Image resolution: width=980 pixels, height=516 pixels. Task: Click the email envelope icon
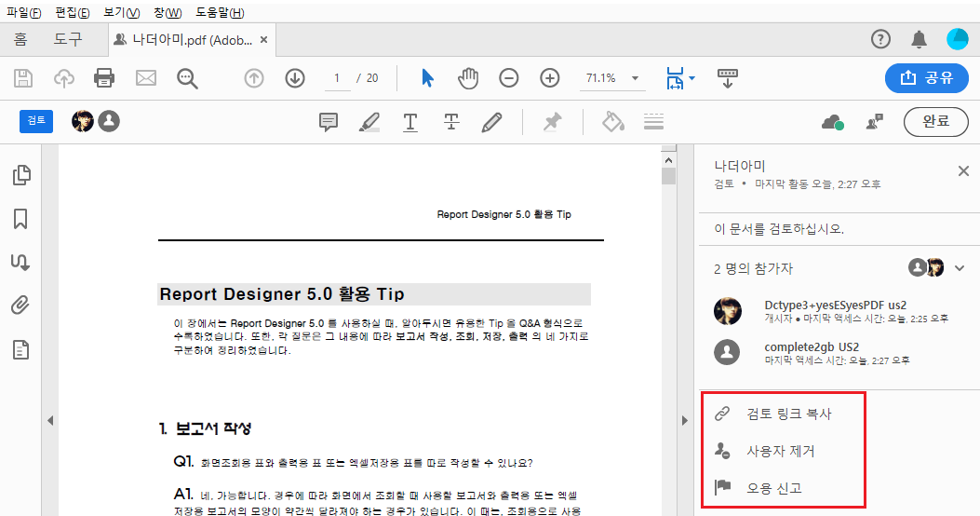(x=145, y=78)
